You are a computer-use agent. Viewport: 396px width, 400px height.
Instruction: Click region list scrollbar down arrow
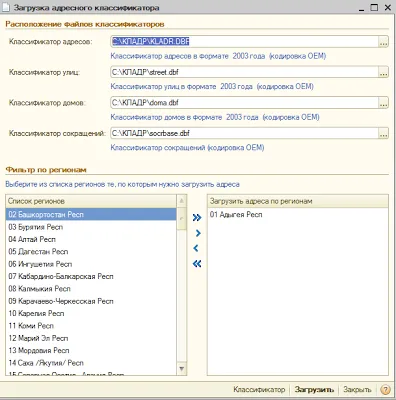tap(182, 369)
